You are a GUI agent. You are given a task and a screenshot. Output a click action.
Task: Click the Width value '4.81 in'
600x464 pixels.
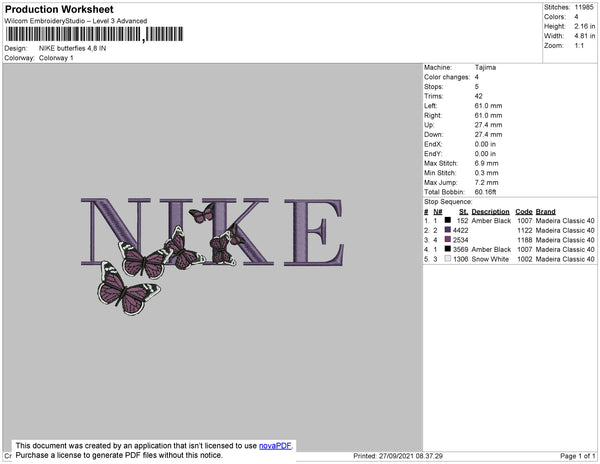click(585, 36)
